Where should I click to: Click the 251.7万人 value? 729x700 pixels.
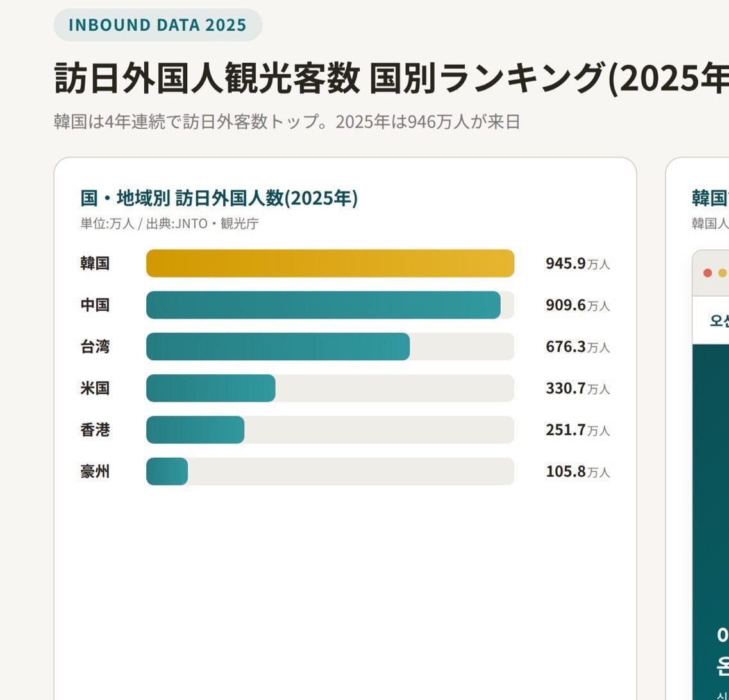[578, 430]
